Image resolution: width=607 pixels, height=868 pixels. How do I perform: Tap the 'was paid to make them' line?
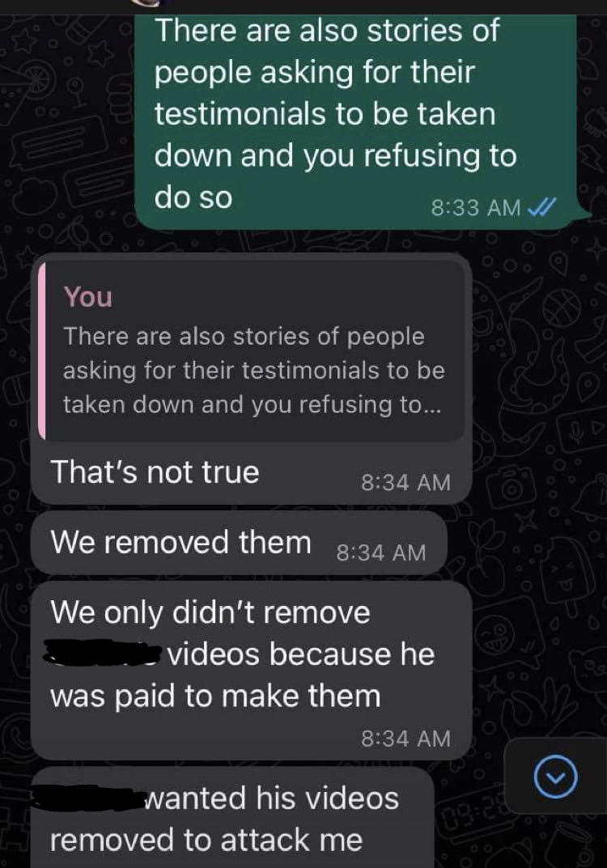coord(215,696)
